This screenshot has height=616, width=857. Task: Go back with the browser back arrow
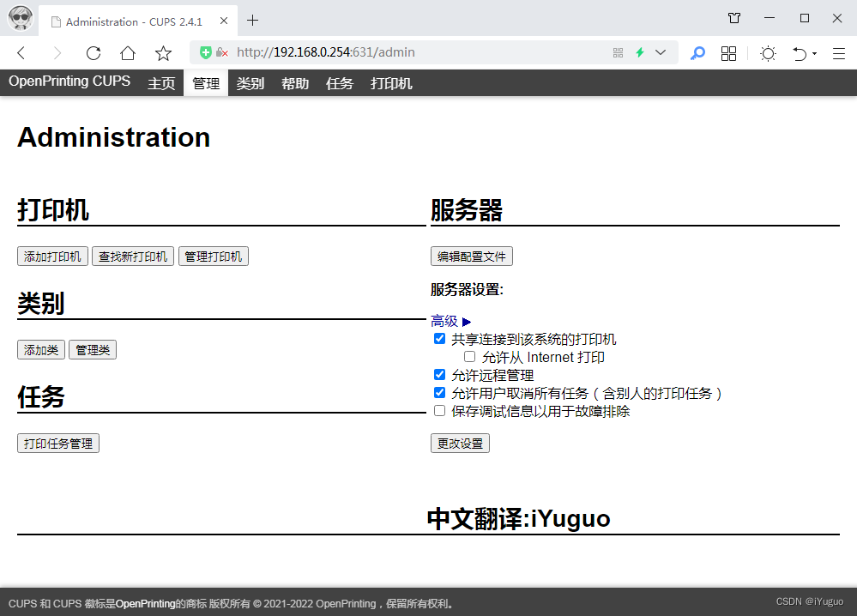click(x=21, y=53)
